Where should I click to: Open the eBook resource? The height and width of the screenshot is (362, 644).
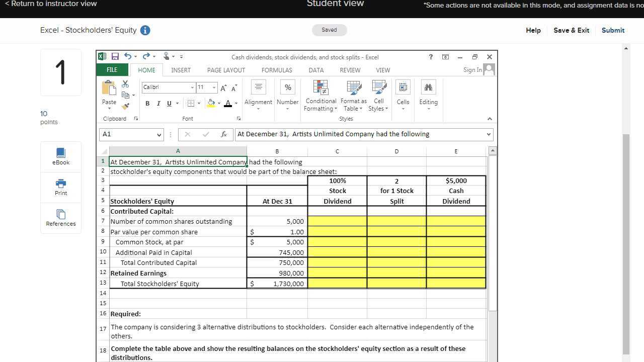pos(61,156)
